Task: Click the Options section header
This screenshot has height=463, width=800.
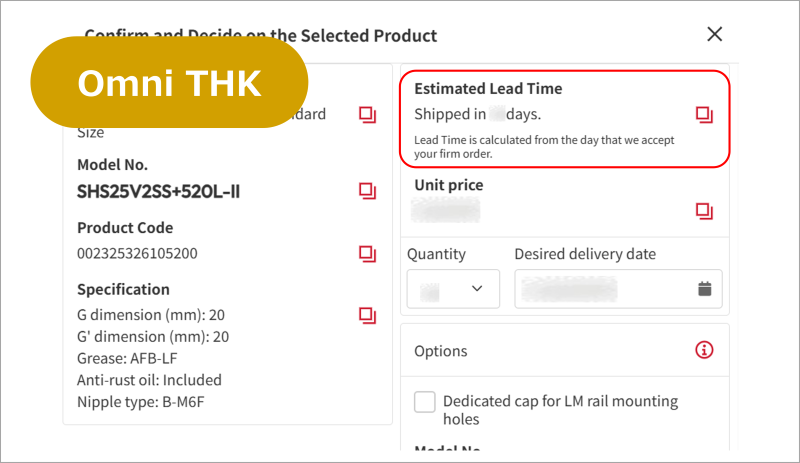Action: [x=441, y=351]
